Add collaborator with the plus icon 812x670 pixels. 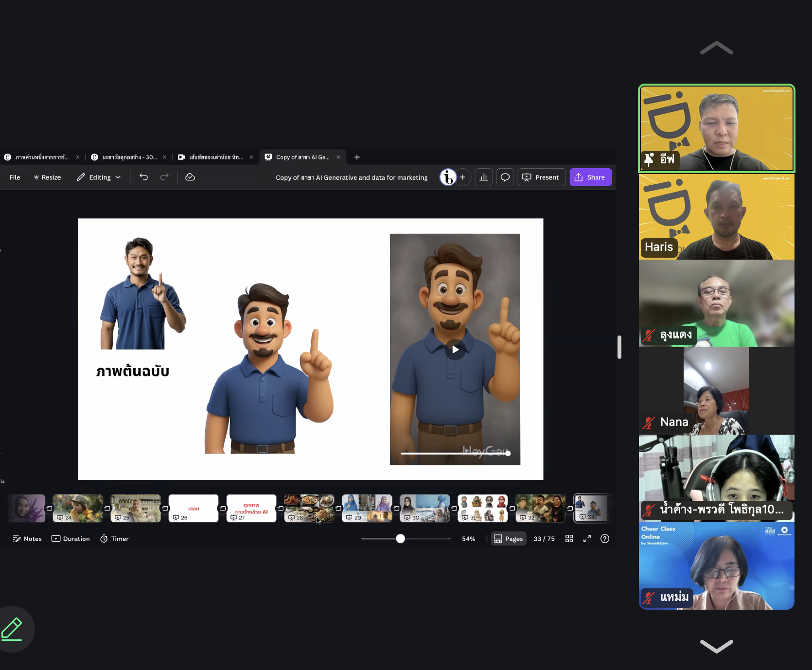tap(462, 177)
